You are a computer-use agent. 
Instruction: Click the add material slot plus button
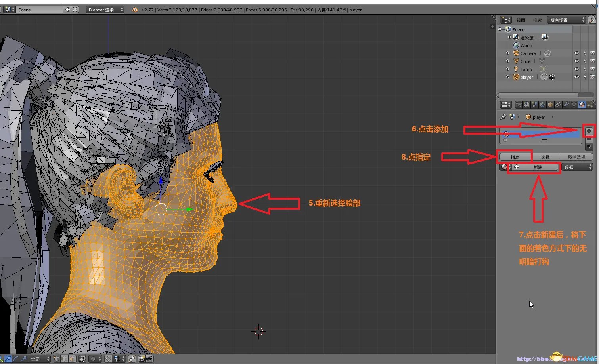[x=589, y=131]
